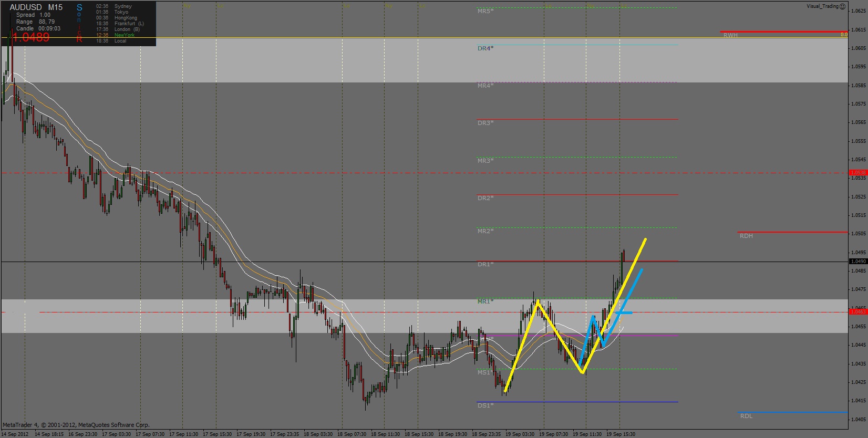This screenshot has width=868, height=438.
Task: Click the 18 Sep 23:35 time label
Action: tap(486, 434)
